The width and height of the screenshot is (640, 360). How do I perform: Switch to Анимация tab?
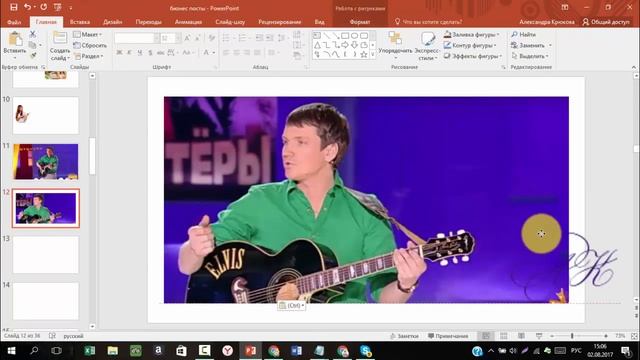coord(188,22)
